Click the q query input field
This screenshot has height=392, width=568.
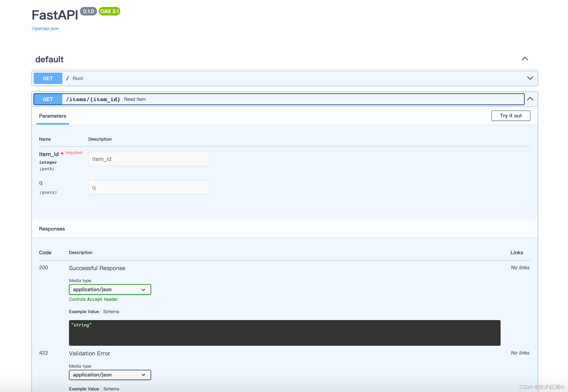point(149,187)
